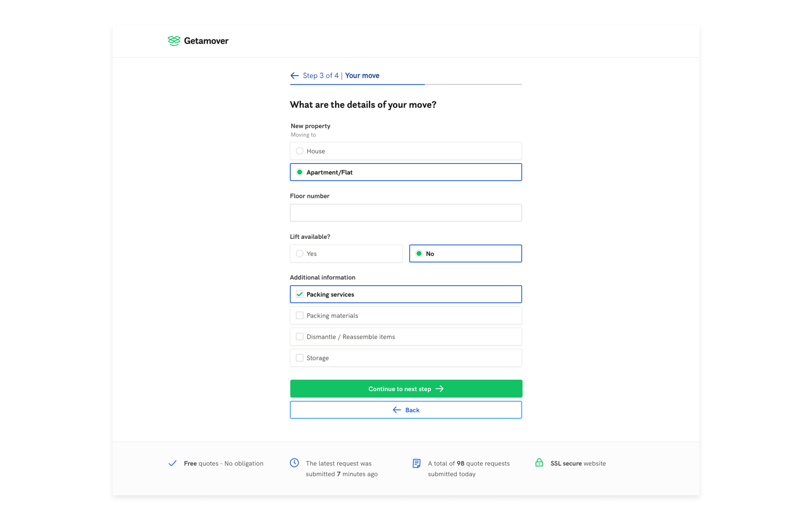This screenshot has height=520, width=812.
Task: Click the blue checkmark icon by Free quotes
Action: click(173, 463)
